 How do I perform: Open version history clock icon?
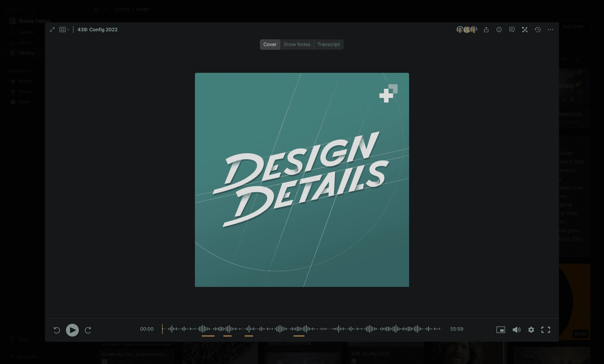(x=538, y=30)
